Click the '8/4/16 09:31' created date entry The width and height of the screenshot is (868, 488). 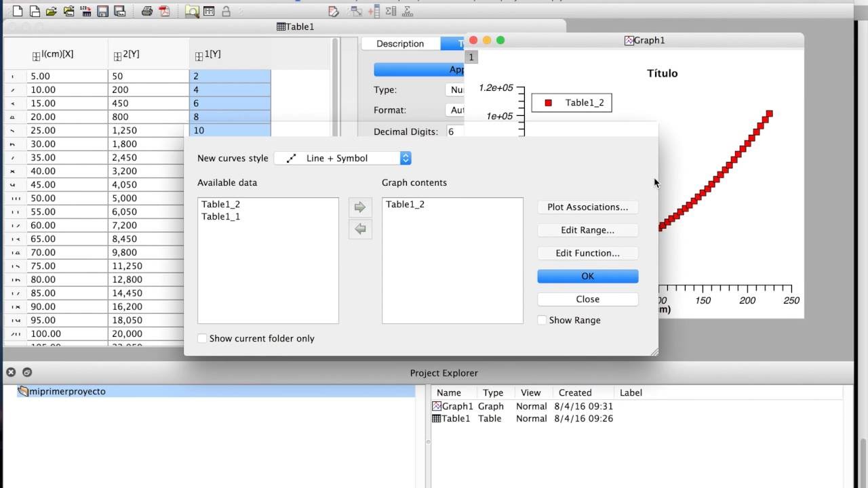click(583, 406)
